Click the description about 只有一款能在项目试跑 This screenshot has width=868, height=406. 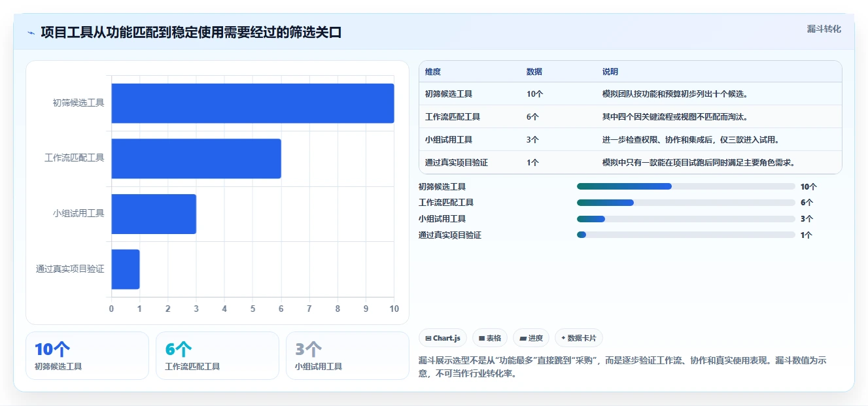[699, 163]
